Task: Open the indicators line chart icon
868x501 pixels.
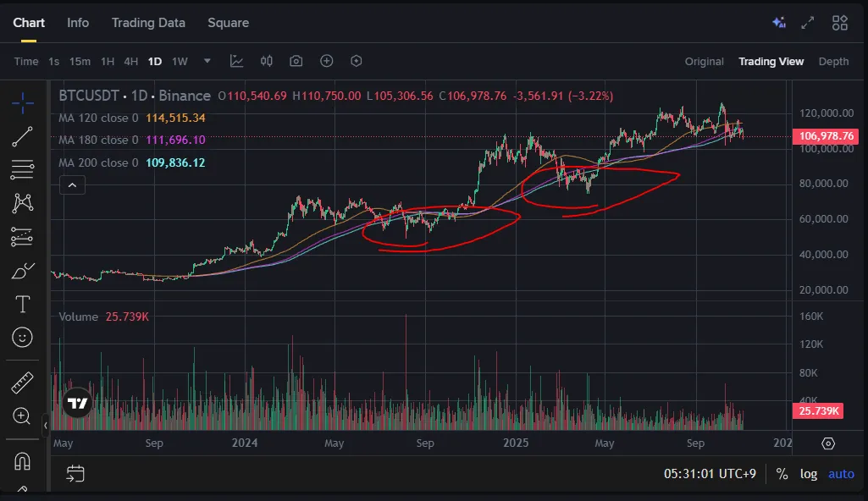Action: point(236,61)
